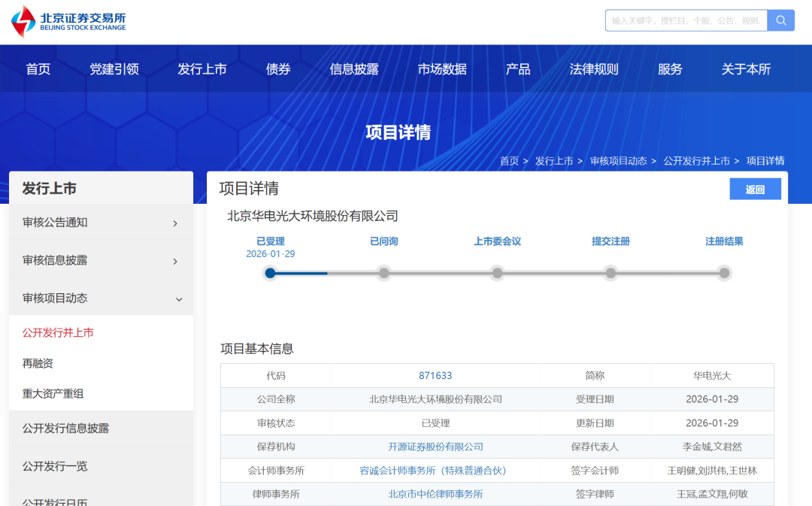The image size is (812, 506).
Task: Click the Beijing Stock Exchange logo
Action: pos(68,21)
